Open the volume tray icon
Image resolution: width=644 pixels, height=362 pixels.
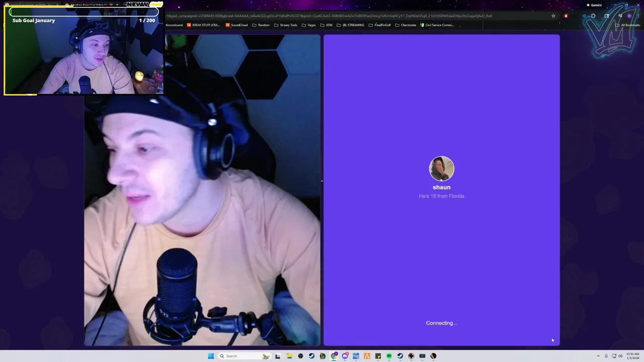[620, 356]
